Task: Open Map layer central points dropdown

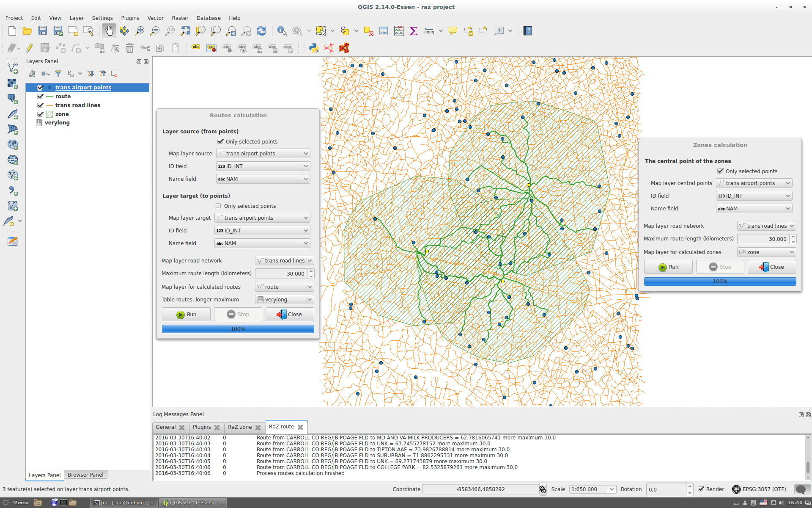Action: (x=754, y=183)
